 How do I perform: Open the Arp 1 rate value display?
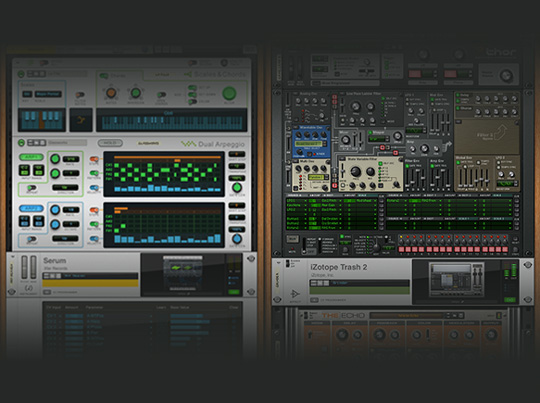click(71, 159)
